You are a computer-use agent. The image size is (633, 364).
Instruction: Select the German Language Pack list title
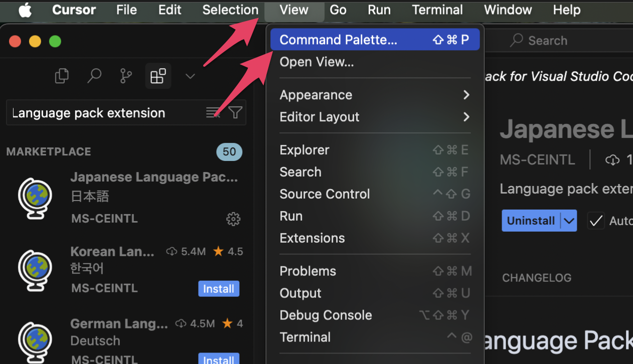(119, 324)
